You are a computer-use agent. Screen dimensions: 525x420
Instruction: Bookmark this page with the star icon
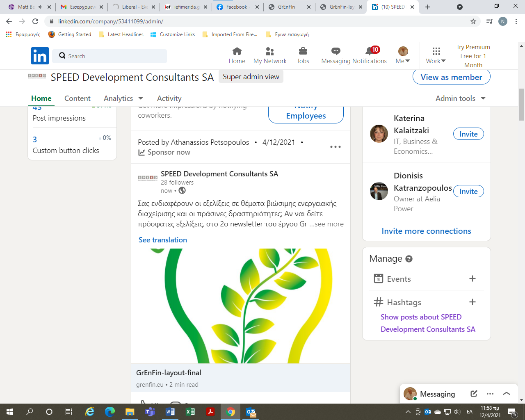click(473, 21)
